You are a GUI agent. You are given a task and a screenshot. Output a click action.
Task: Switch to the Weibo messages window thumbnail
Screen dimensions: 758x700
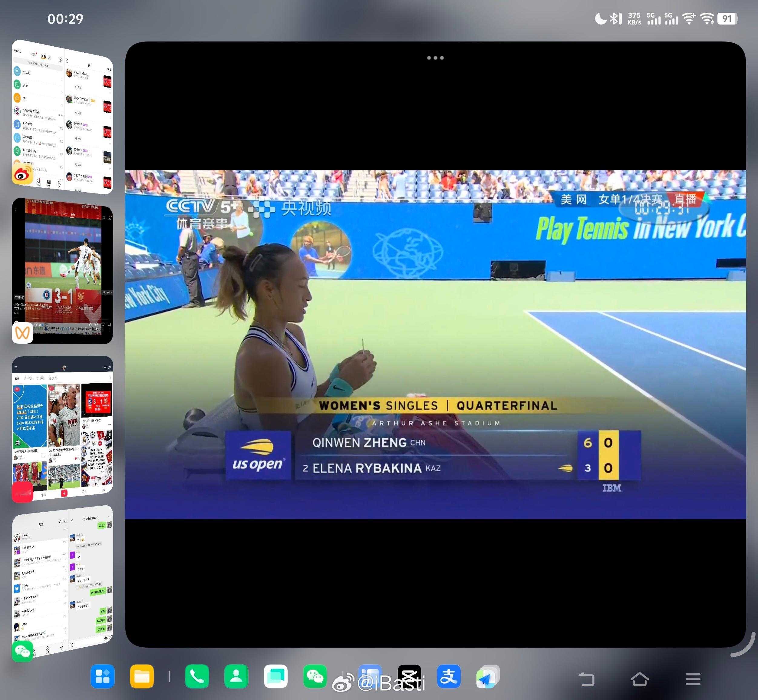(62, 117)
